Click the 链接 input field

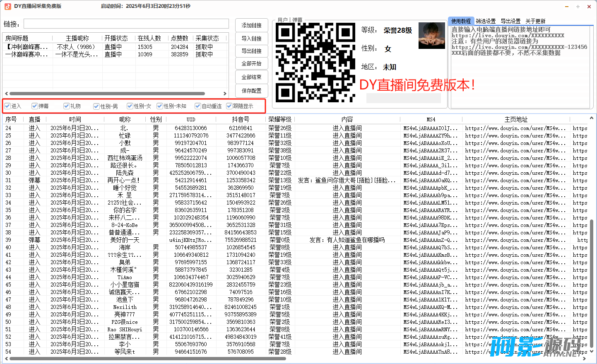coord(126,24)
